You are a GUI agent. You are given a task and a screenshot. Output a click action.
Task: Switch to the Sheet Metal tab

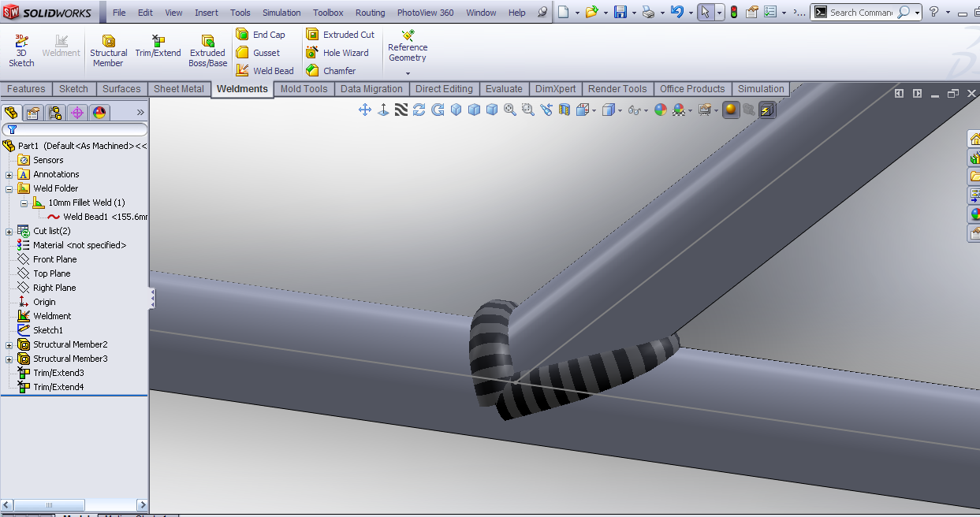179,89
